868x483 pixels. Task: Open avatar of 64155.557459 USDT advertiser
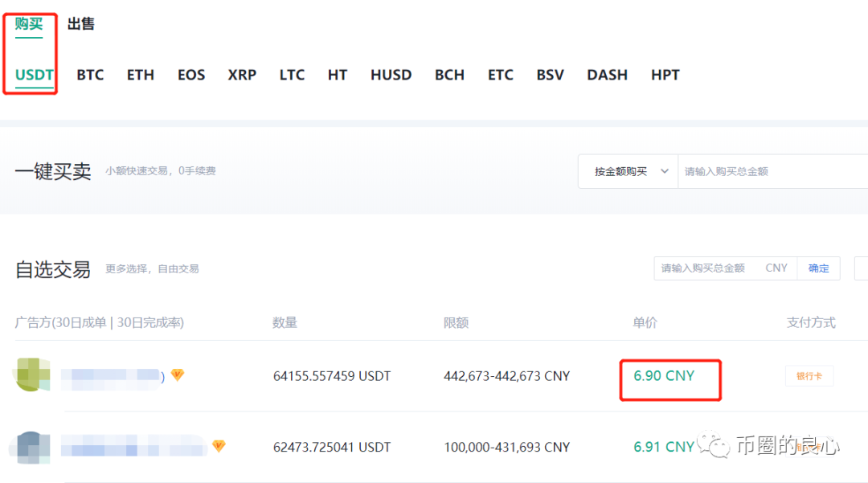pyautogui.click(x=32, y=375)
